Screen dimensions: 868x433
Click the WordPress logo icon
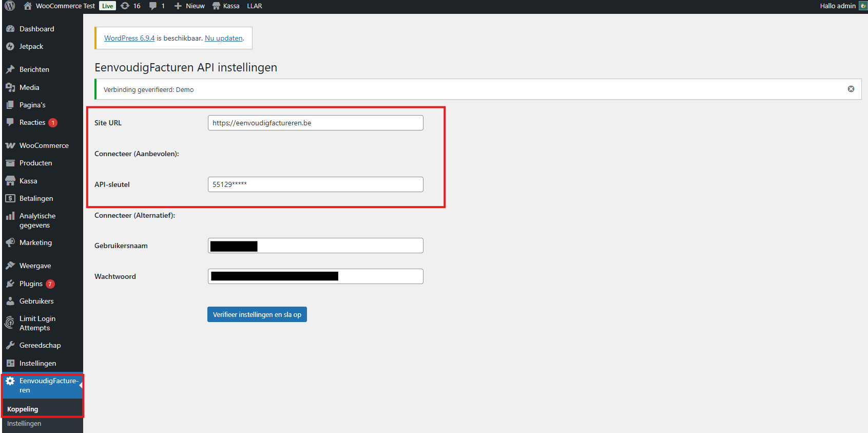coord(10,6)
